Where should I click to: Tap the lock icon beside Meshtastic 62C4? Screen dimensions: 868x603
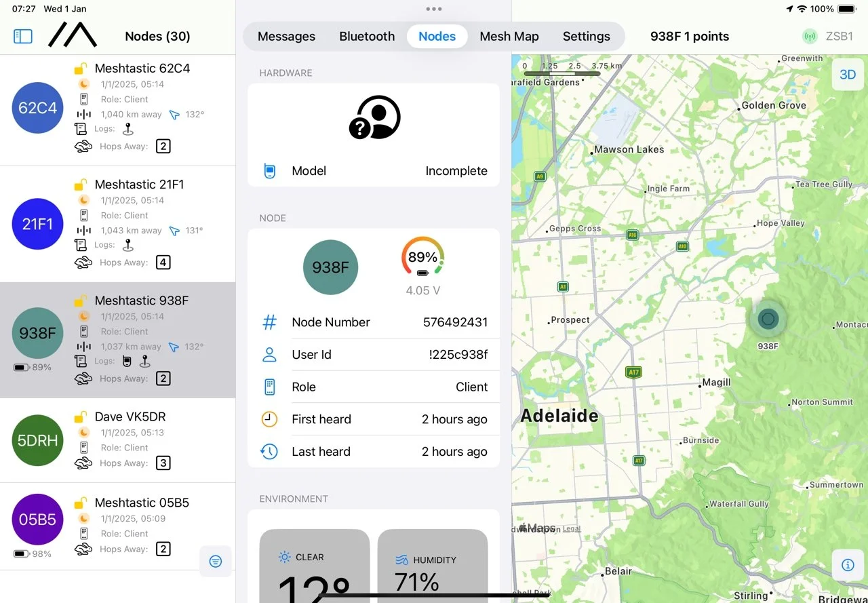pos(81,69)
